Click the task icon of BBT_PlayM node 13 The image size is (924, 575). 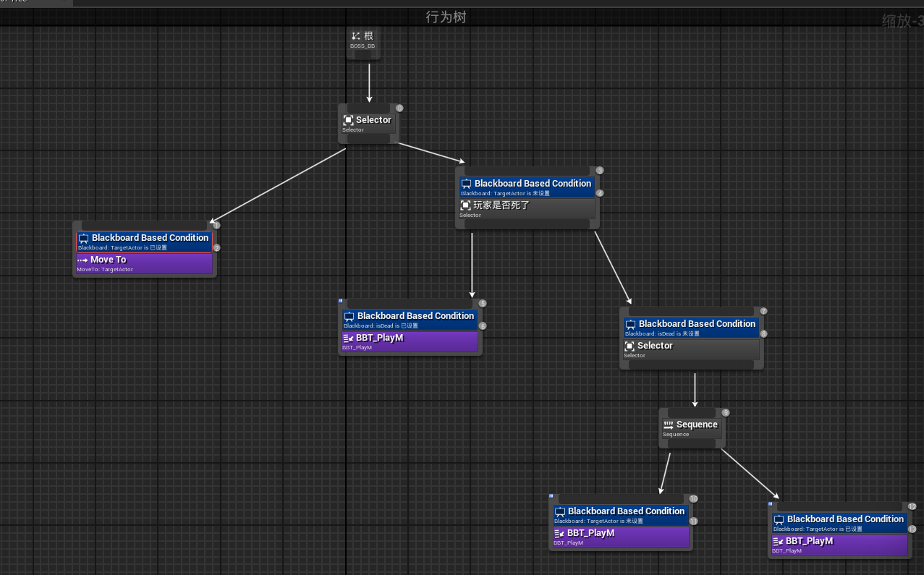(778, 541)
